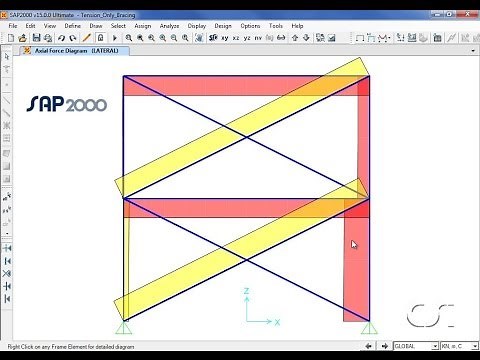
Task: Switch to default 3-d view
Action: 213,38
